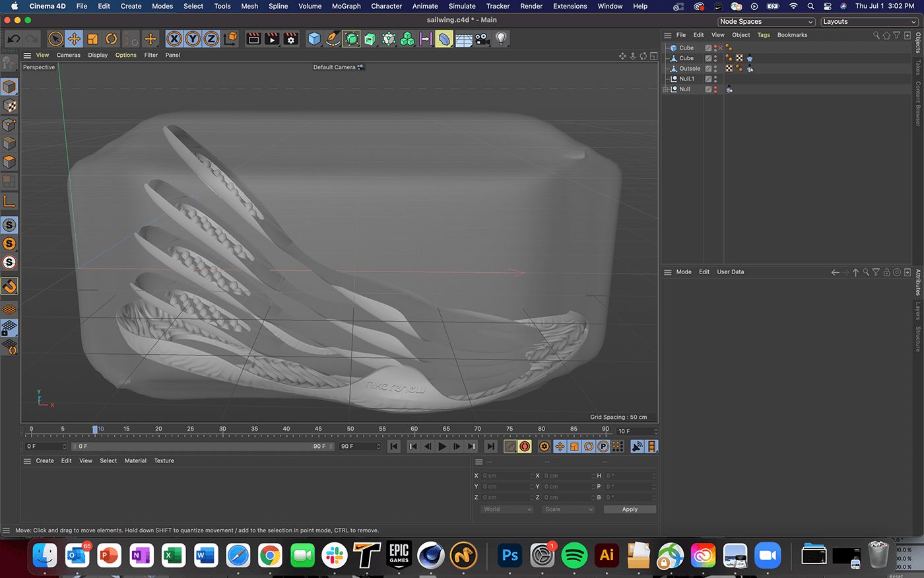Select the Spline Pen tool
Viewport: 924px width, 578px height.
click(333, 39)
